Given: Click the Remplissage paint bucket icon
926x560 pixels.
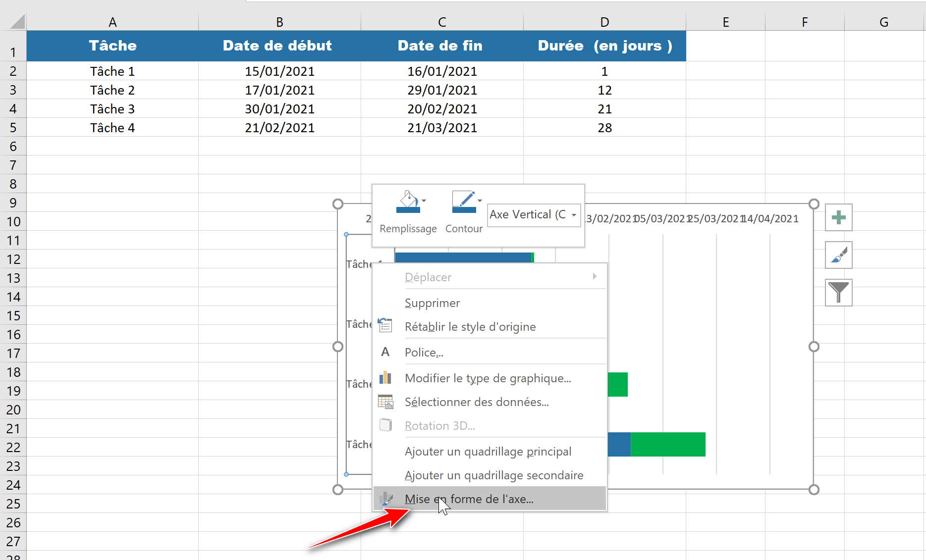Looking at the screenshot, I should click(408, 202).
